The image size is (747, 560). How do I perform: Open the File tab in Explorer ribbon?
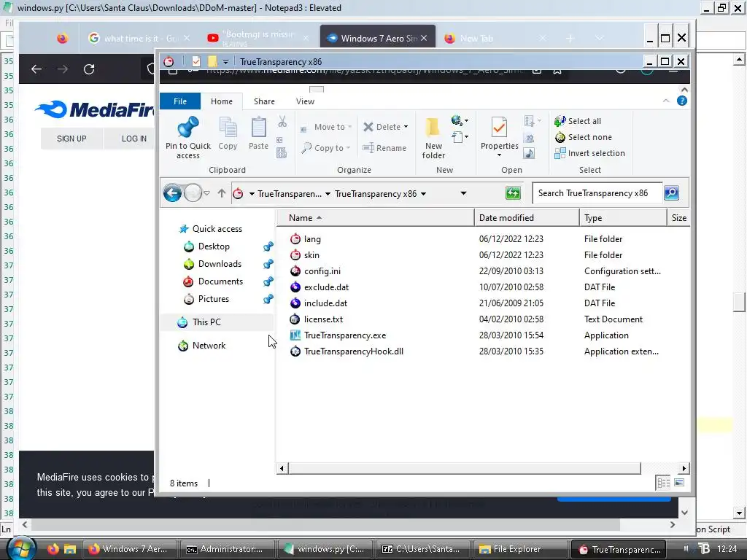click(x=180, y=101)
